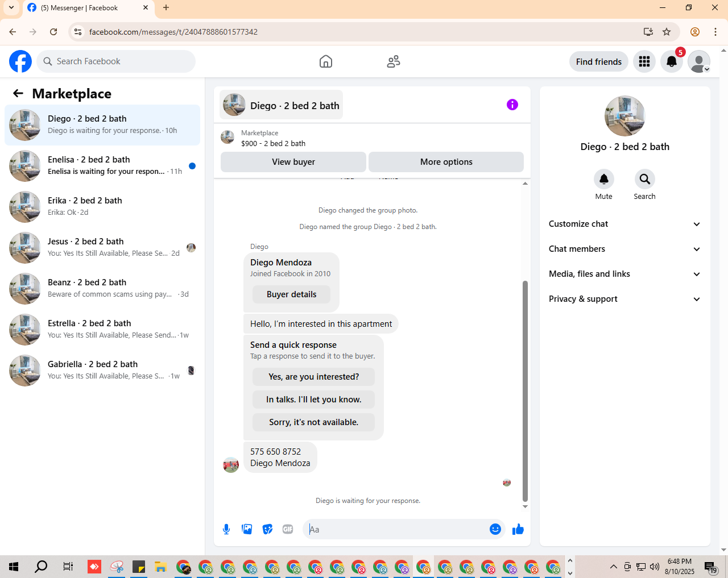Click the browser reload icon
This screenshot has width=728, height=578.
[53, 32]
